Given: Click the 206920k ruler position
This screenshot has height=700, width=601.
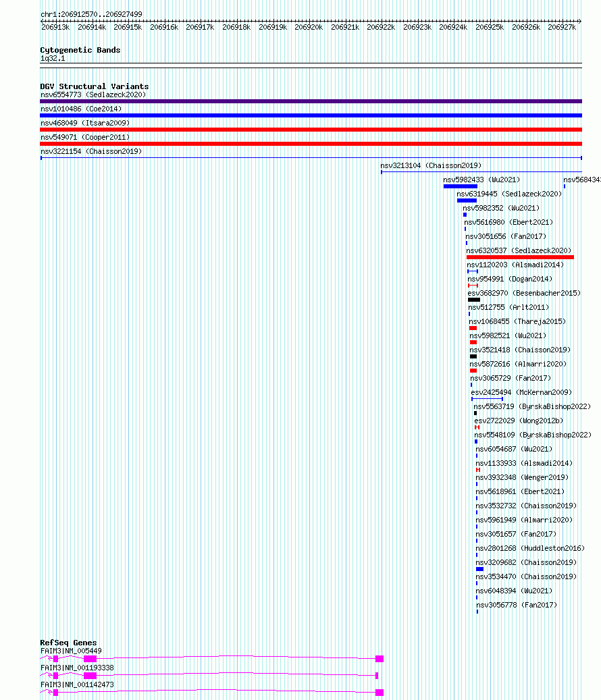Looking at the screenshot, I should click(309, 27).
